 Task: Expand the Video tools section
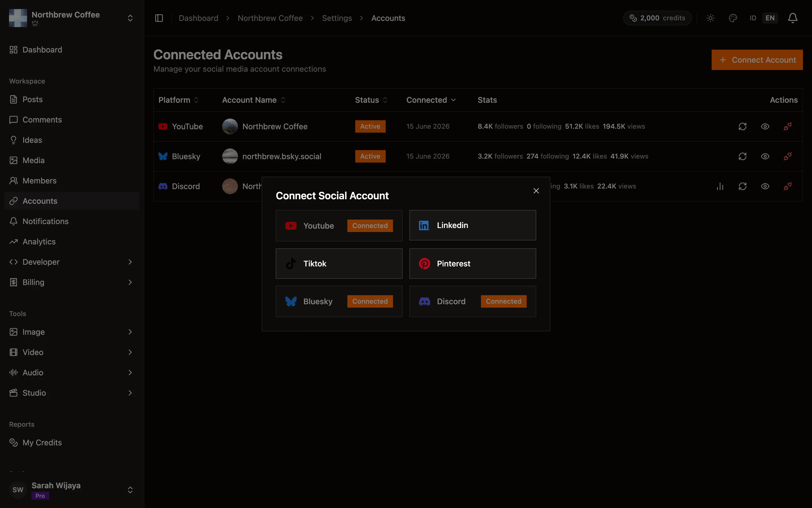(x=72, y=352)
